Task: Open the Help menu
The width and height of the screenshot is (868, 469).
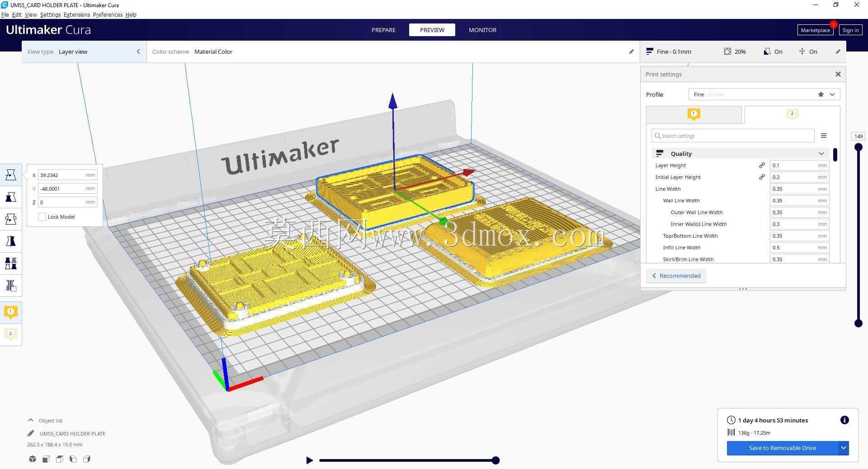Action: (131, 14)
